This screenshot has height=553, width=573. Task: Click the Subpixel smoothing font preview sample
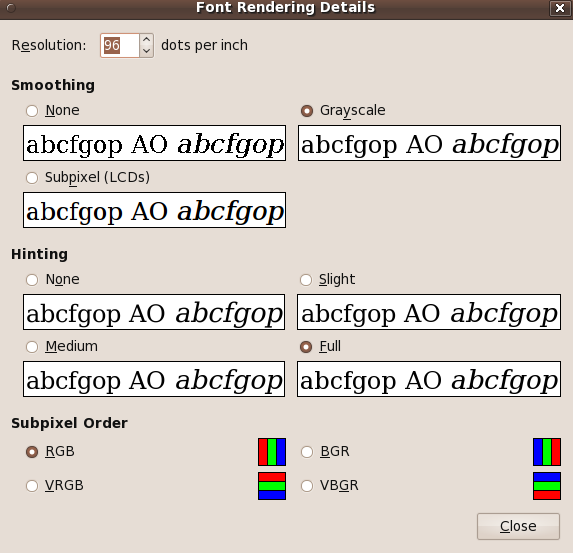(x=154, y=210)
